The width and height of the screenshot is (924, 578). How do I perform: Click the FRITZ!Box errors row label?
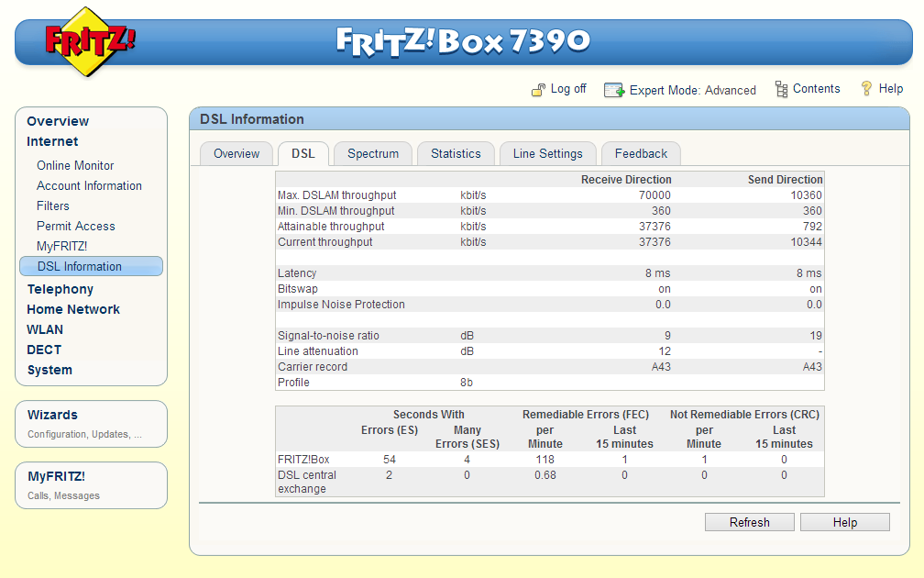tap(303, 460)
